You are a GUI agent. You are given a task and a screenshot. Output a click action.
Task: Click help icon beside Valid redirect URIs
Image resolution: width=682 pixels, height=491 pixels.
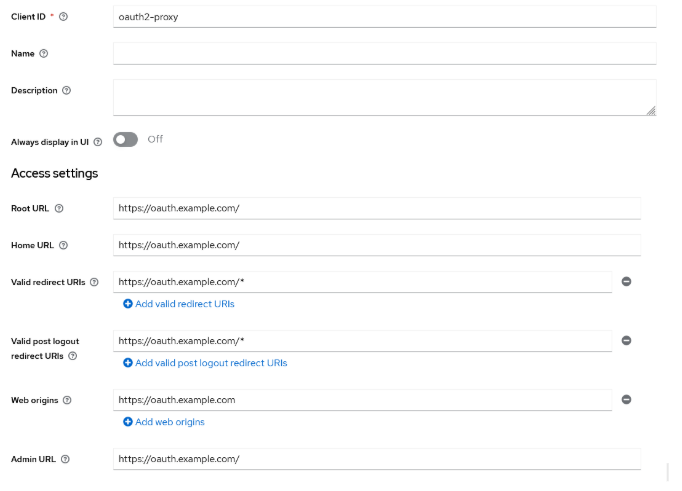tap(95, 282)
